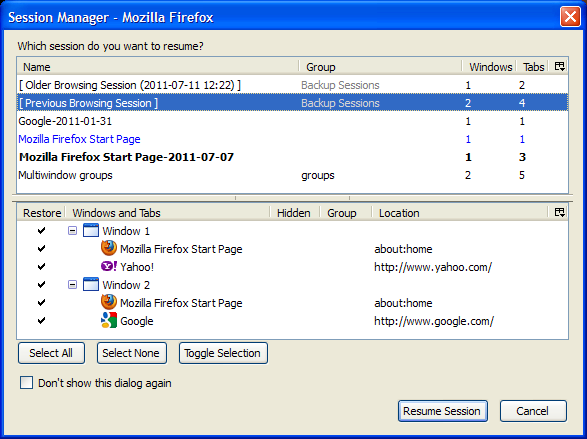Click the http://www.google.com/ location
The image size is (587, 439).
434,321
